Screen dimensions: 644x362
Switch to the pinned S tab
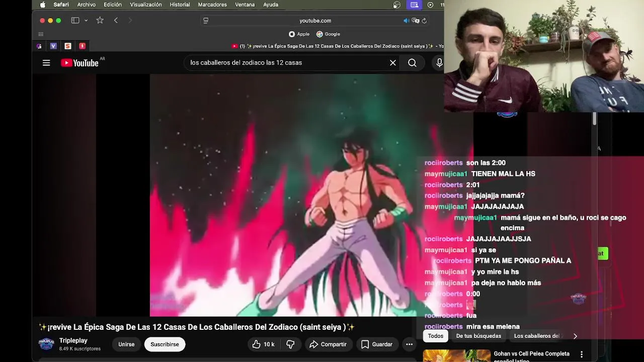click(68, 46)
